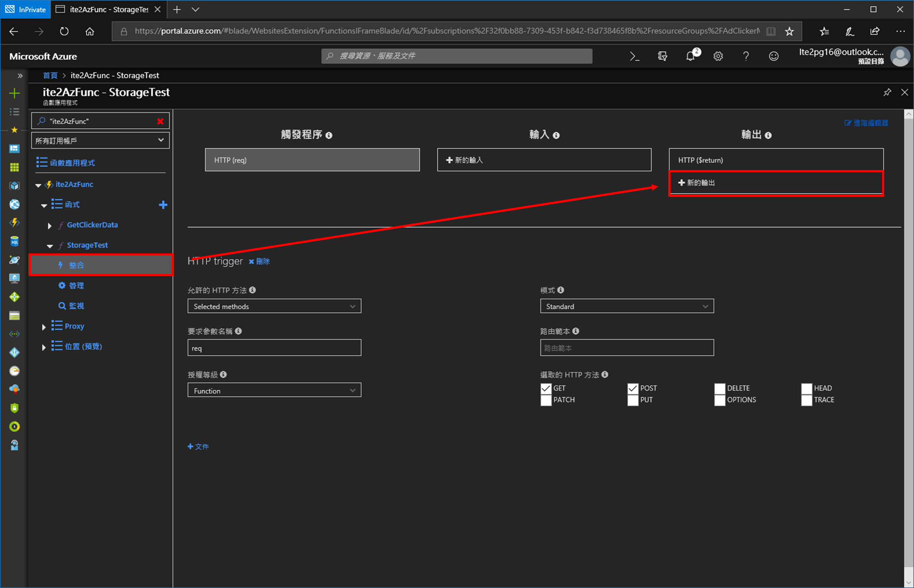Switch to browser tab ite2AzFunc - StorageTest
The width and height of the screenshot is (914, 588).
click(x=109, y=10)
